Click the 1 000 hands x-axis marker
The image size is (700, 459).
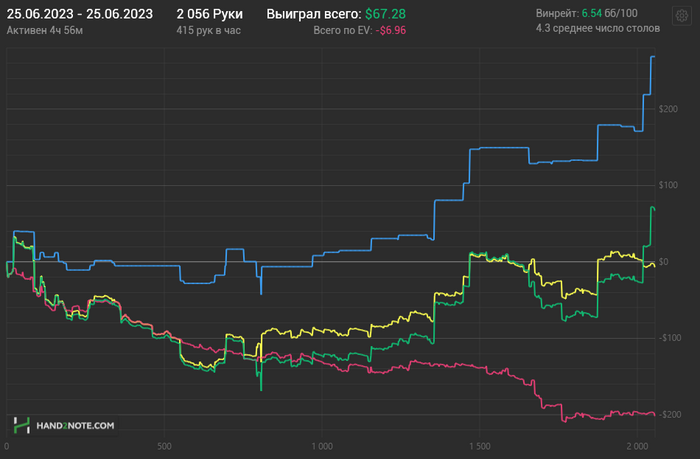(x=322, y=446)
